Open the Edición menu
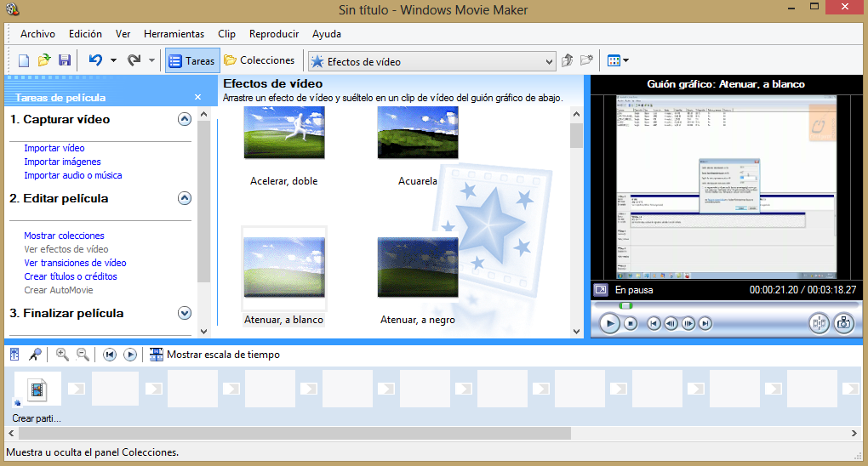 coord(85,34)
